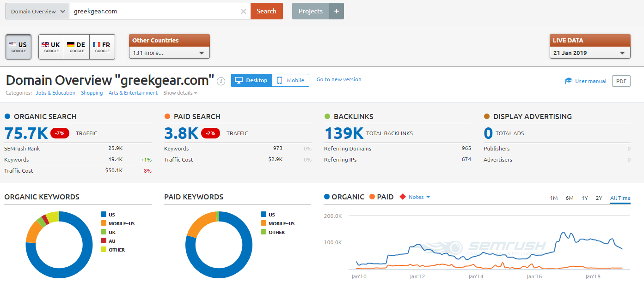Click the orange MOBILE-US swatch in Paid Keywords legend
The image size is (644, 294).
pos(263,223)
